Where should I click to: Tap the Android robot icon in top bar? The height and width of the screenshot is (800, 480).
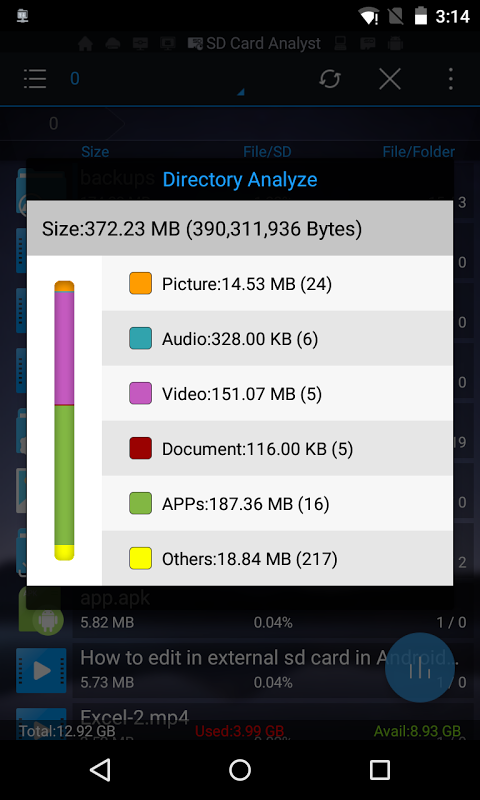click(x=394, y=44)
